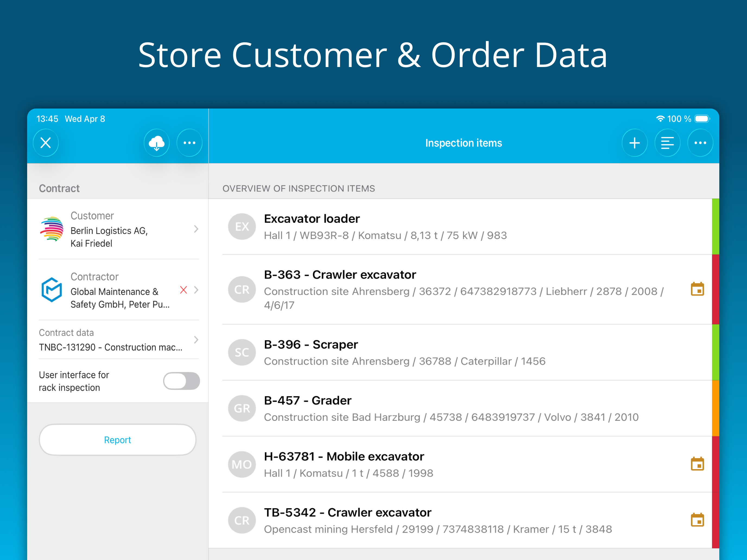Screen dimensions: 747x560
Task: Tap the GR avatar of B-457 Grader
Action: click(x=242, y=408)
